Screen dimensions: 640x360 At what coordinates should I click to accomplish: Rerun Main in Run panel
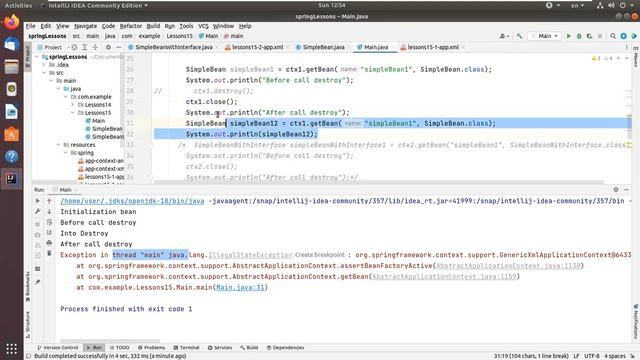[x=38, y=201]
